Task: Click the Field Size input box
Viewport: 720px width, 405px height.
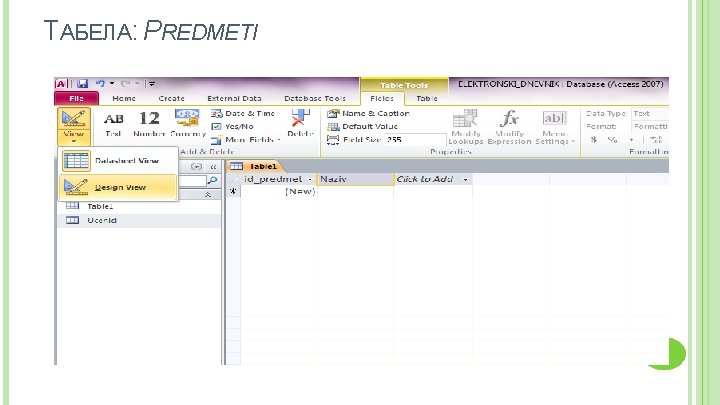Action: click(x=415, y=140)
